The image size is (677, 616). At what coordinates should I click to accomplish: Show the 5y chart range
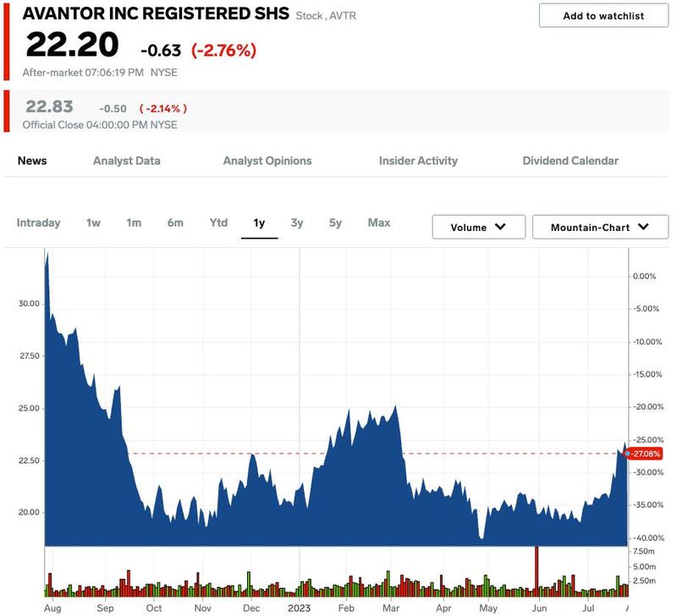point(335,223)
